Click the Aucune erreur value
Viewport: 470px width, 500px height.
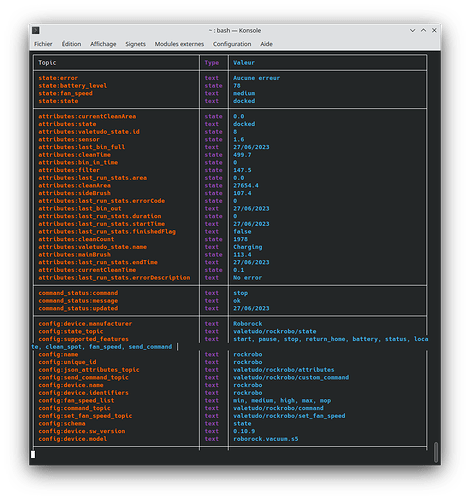[x=256, y=78]
